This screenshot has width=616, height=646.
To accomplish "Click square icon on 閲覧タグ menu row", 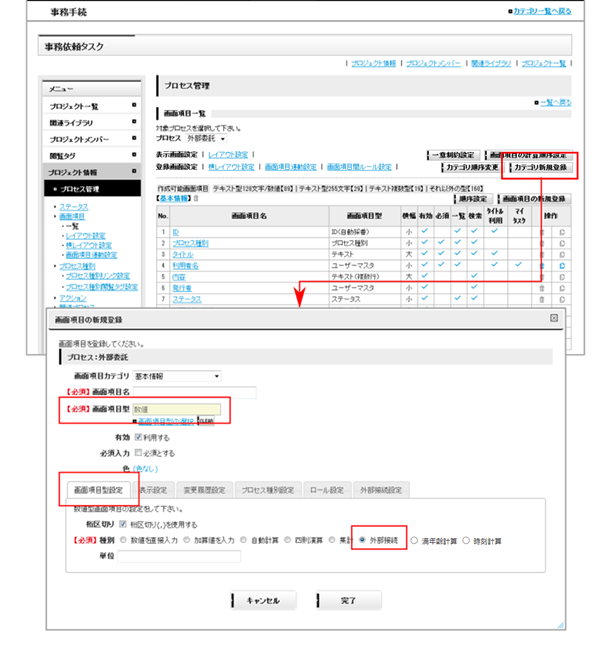I will 134,154.
